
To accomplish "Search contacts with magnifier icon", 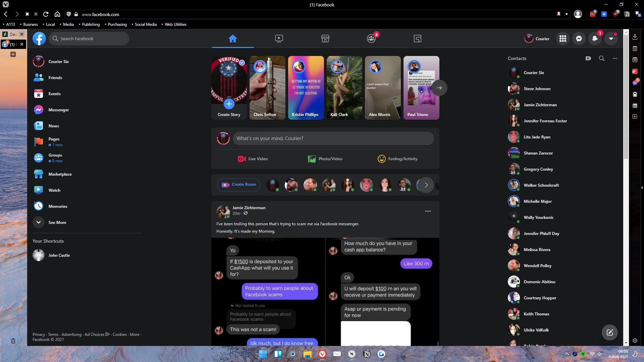I will click(x=602, y=58).
